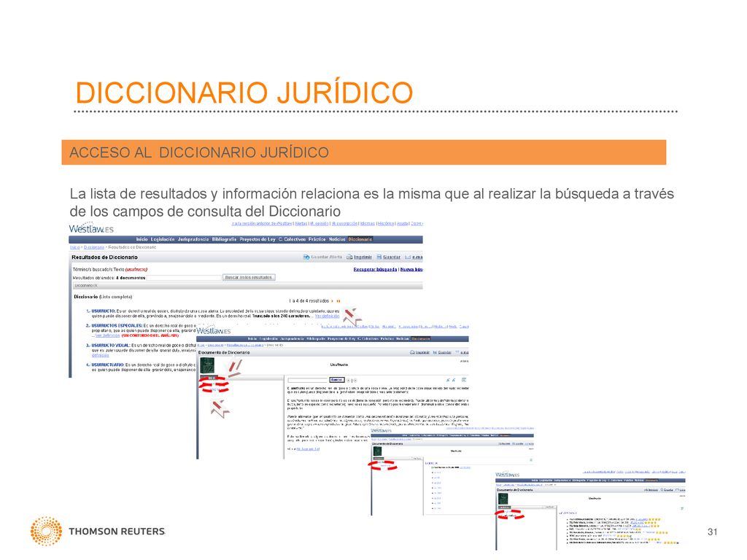The image size is (747, 560).
Task: Click Ver definición link for USUFRUCTO
Action: (327, 316)
